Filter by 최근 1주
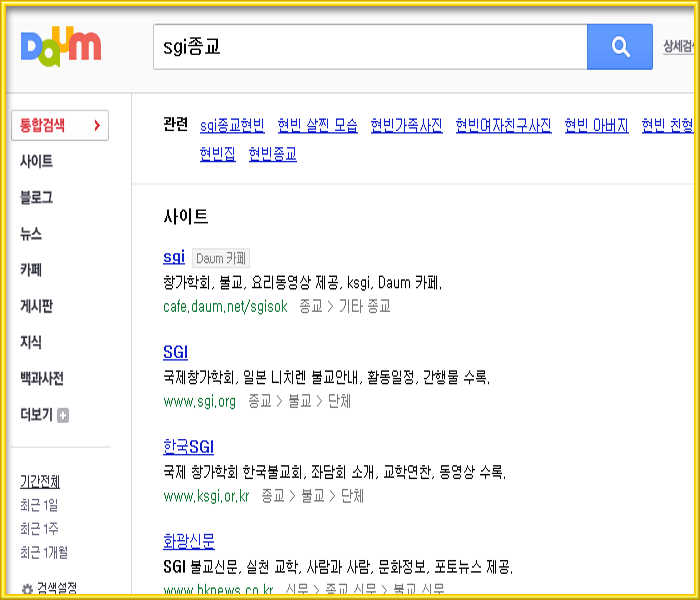 (x=39, y=529)
